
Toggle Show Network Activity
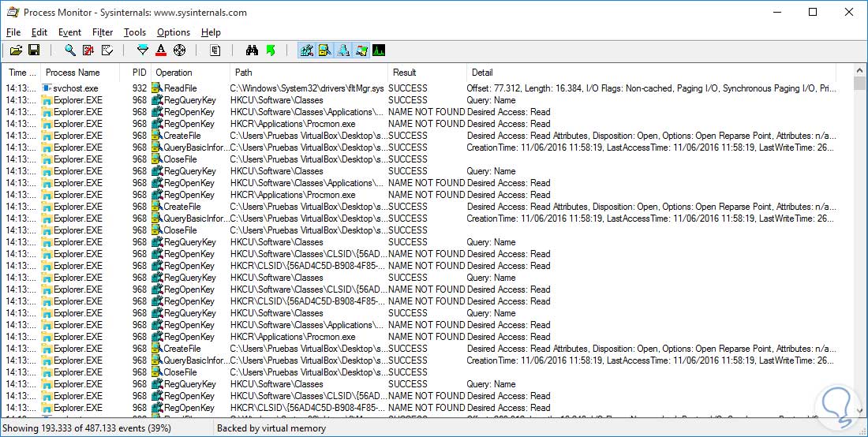(x=343, y=51)
